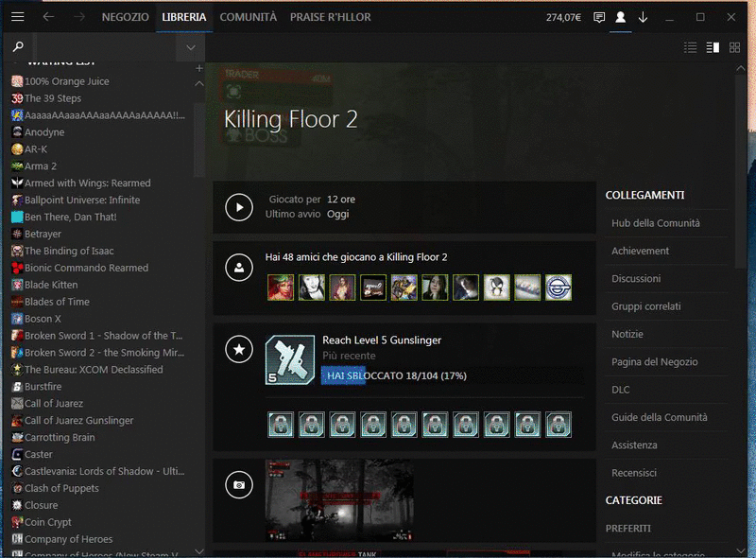The height and width of the screenshot is (558, 756).
Task: Go forward with the right arrow
Action: click(x=79, y=17)
